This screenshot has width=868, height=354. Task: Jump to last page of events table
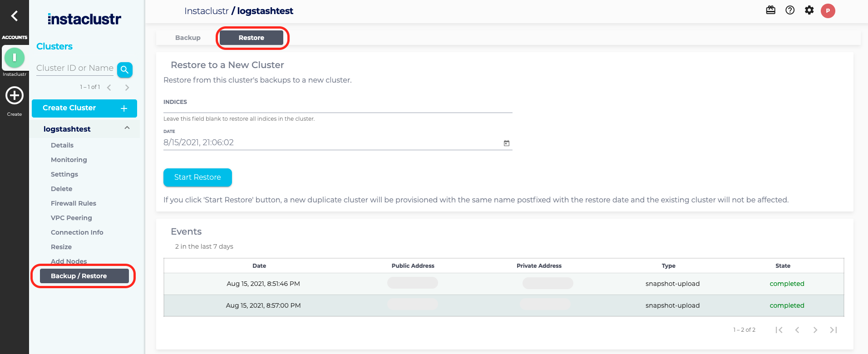(833, 330)
